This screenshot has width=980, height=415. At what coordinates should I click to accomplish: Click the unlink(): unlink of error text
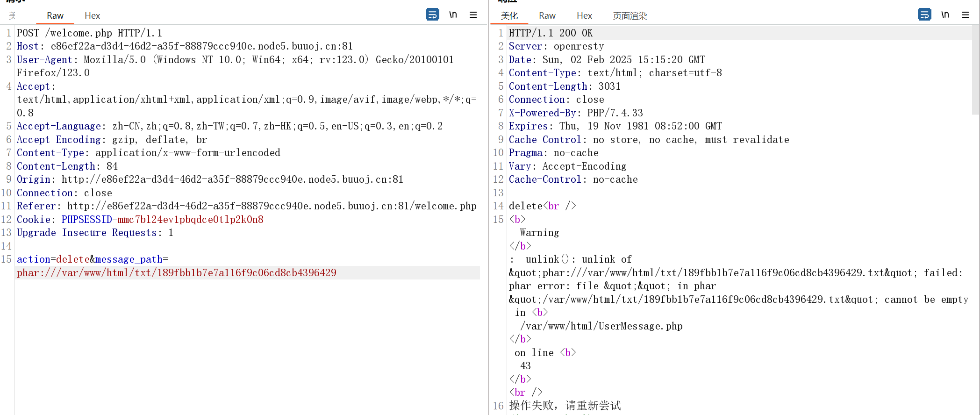579,259
